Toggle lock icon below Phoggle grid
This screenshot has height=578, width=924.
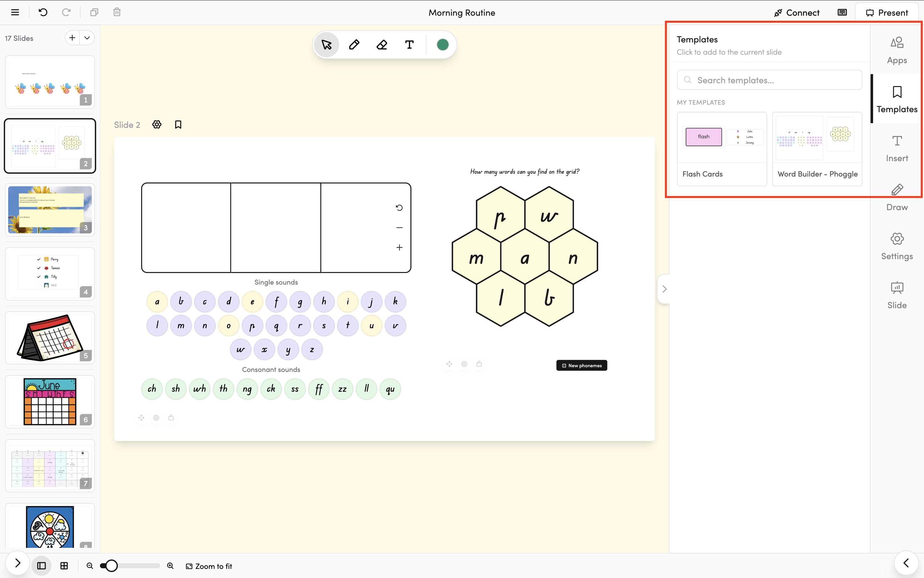click(x=479, y=364)
